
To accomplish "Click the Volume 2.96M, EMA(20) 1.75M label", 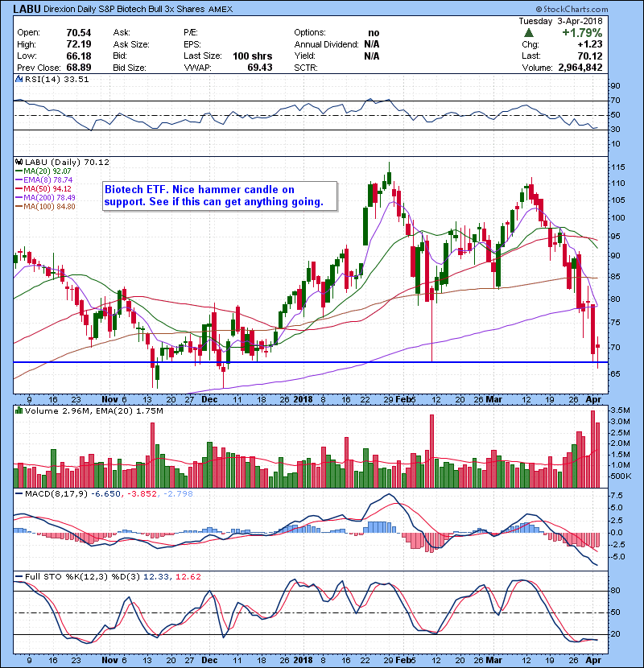I will point(93,411).
